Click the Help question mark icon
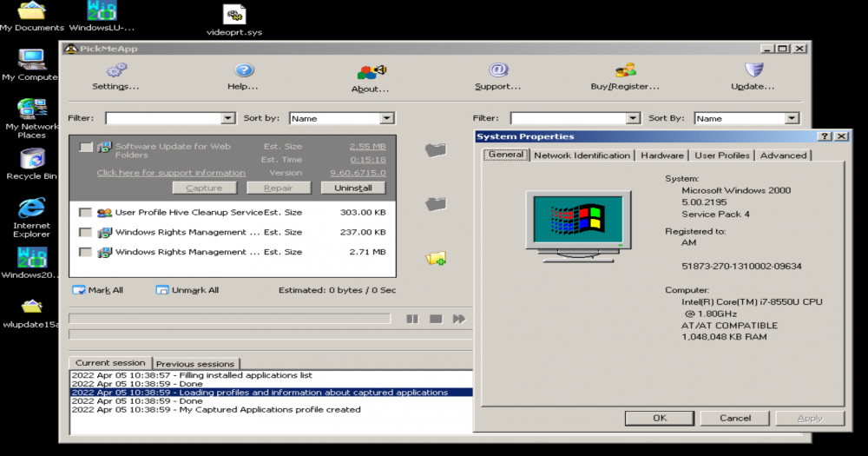 click(x=244, y=70)
